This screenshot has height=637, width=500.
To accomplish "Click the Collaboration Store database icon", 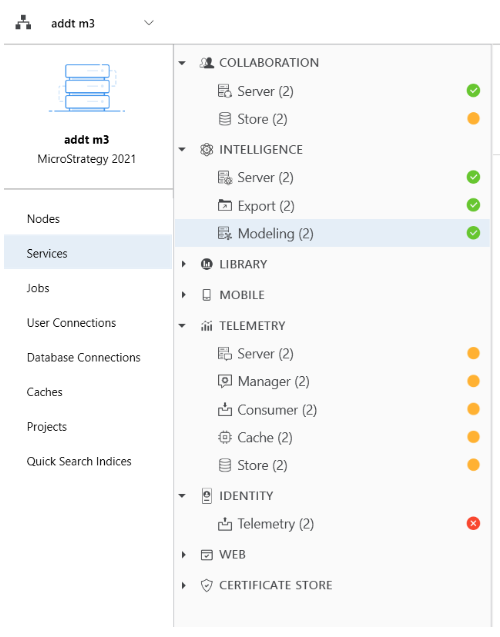I will click(225, 119).
